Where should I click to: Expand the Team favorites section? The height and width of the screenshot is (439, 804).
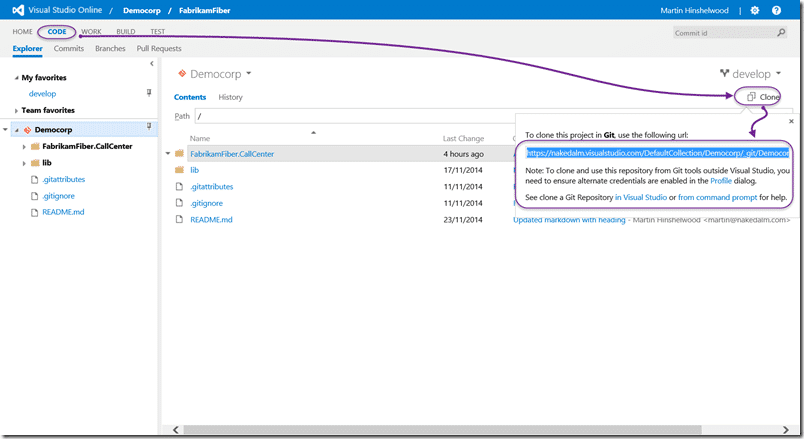click(16, 110)
